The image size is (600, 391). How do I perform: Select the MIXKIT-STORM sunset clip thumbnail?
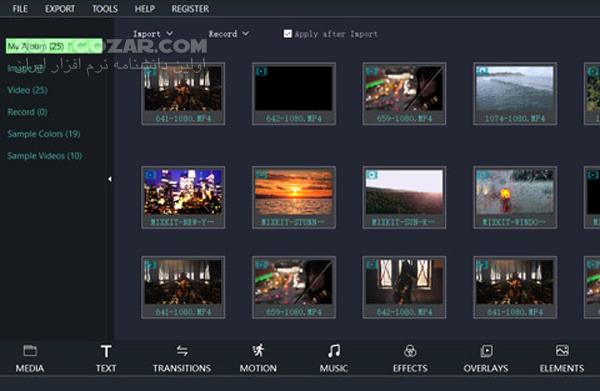[294, 197]
